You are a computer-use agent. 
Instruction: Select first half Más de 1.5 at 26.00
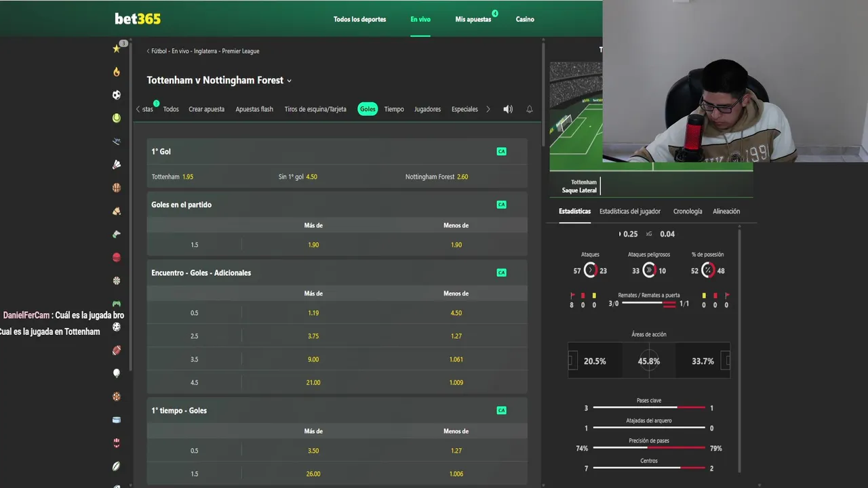pos(313,474)
